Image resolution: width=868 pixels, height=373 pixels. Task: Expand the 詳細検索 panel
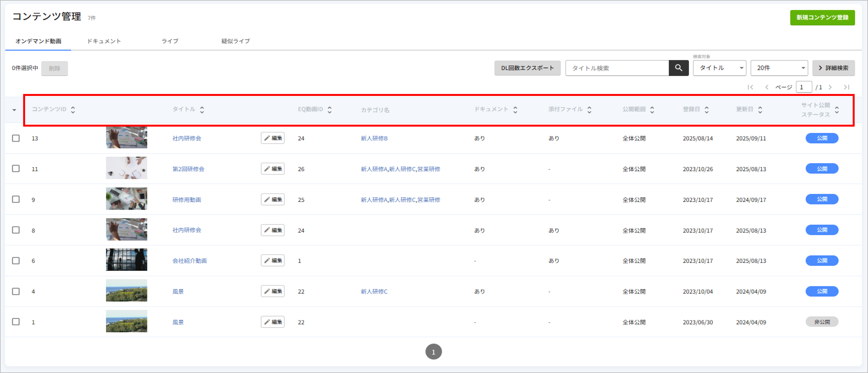point(833,68)
